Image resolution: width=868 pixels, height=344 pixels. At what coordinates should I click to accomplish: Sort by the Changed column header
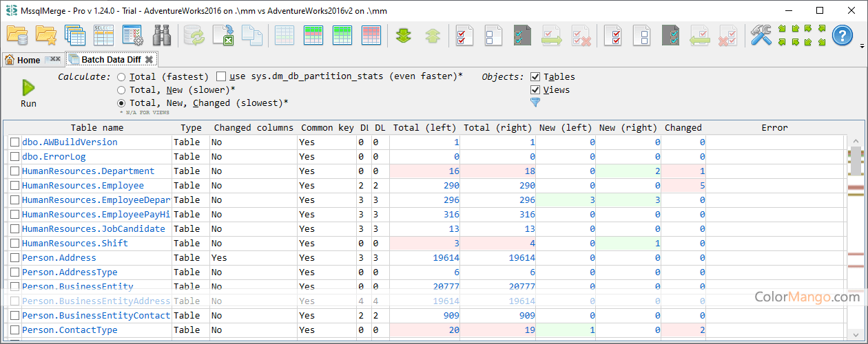coord(683,127)
